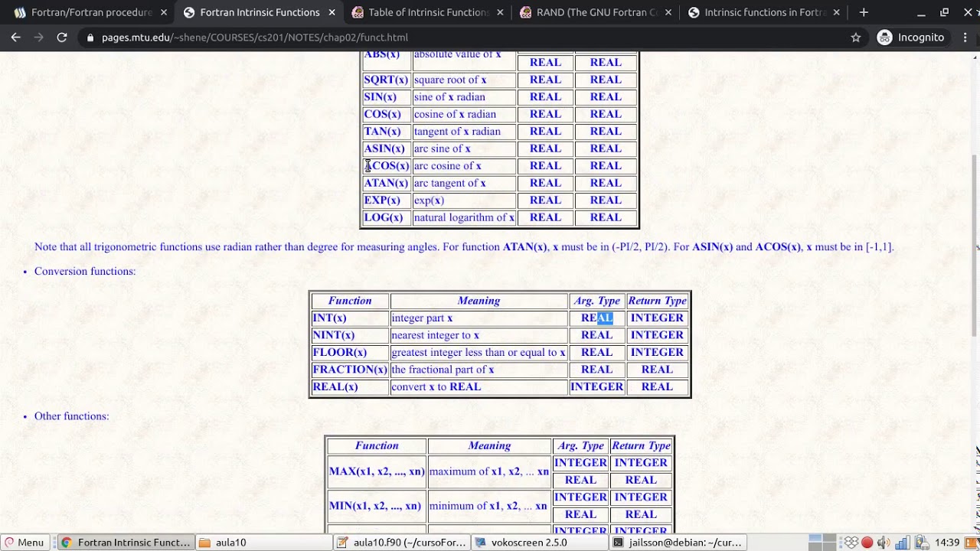Open the aula10 folder taskbar item
Screen dimensions: 980x551
pos(264,543)
